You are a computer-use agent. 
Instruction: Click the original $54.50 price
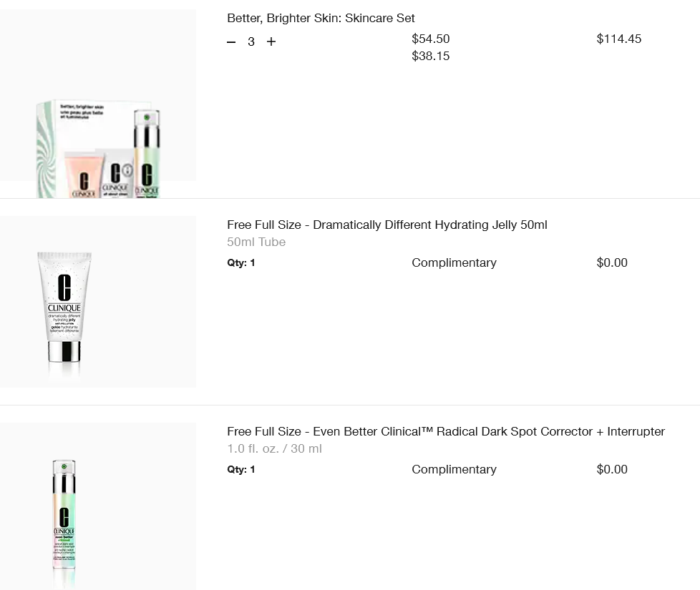431,39
